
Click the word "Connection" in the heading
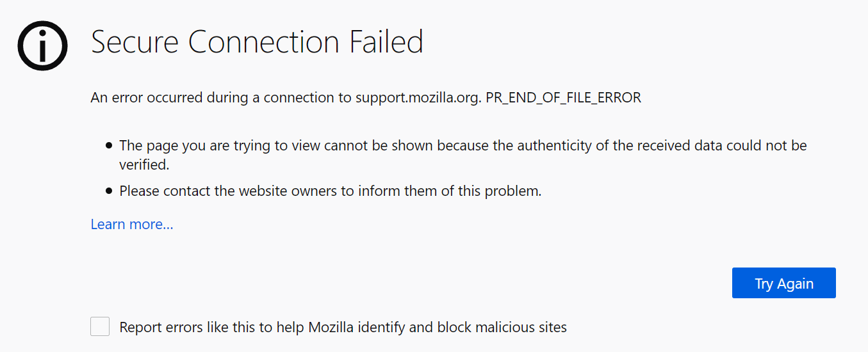point(264,42)
